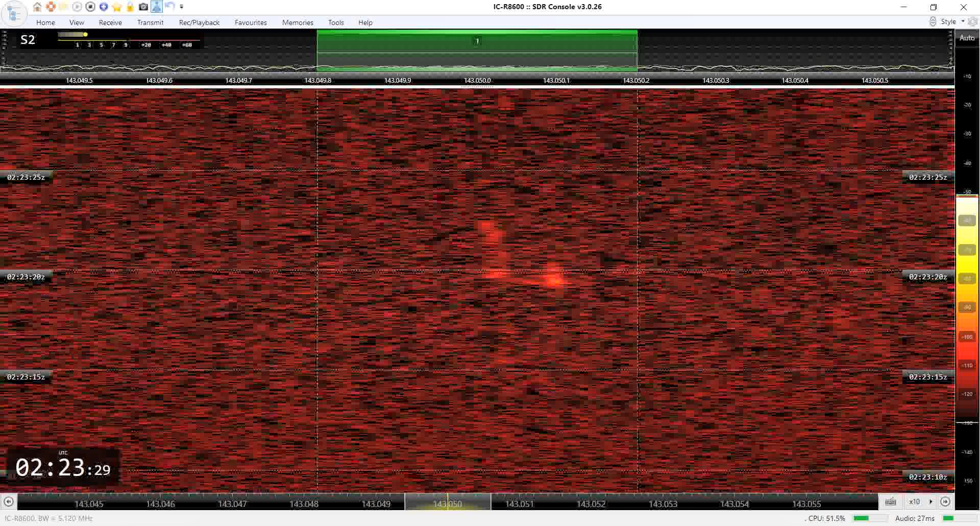The height and width of the screenshot is (526, 980).
Task: Click the orange lifebuoy support icon
Action: click(51, 7)
